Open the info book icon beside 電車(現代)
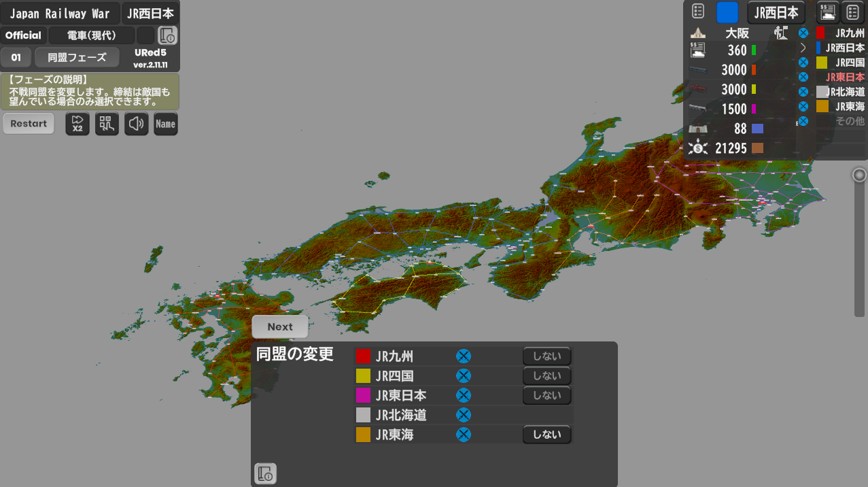The width and height of the screenshot is (868, 487). [167, 35]
